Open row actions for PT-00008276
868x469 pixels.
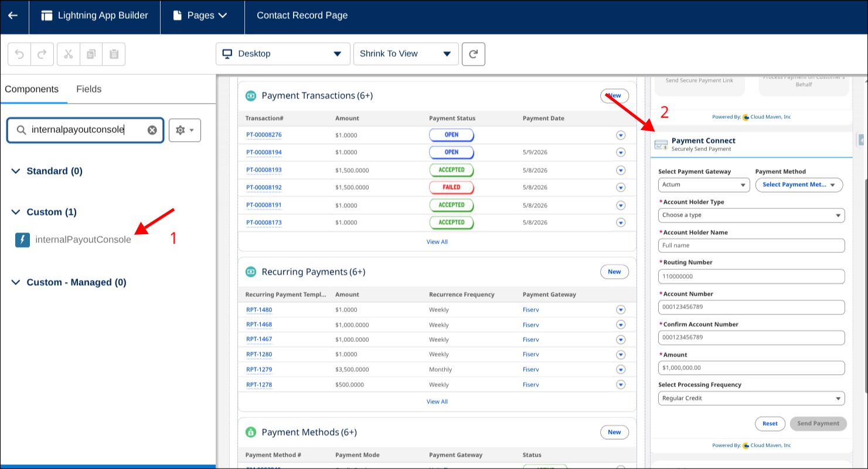[621, 135]
